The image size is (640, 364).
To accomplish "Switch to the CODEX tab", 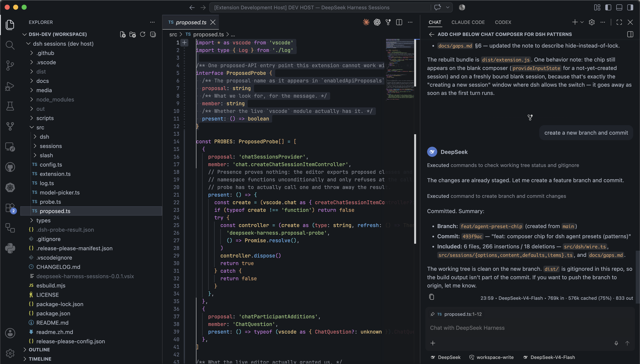I will tap(503, 22).
